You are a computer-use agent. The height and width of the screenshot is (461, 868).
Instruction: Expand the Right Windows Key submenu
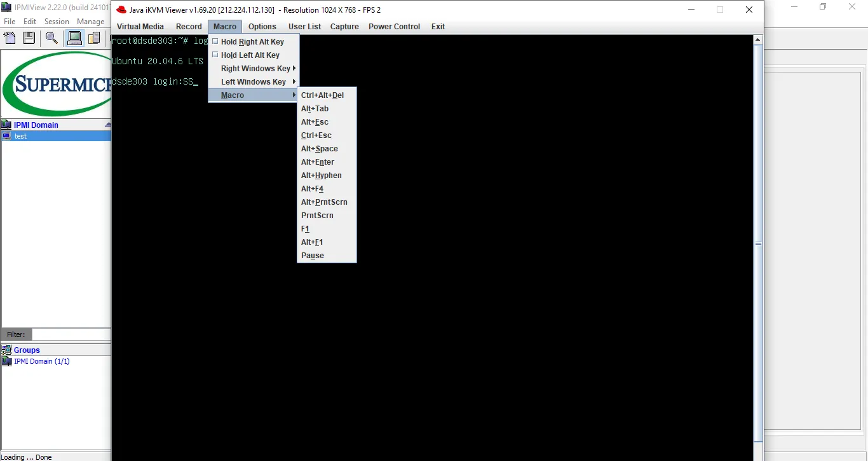(255, 69)
